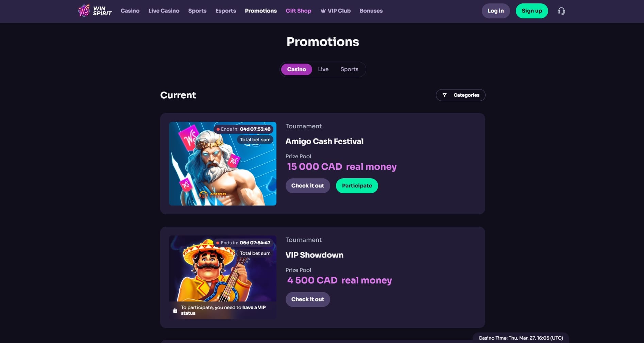Open the Live Casino menu item
The image size is (644, 343).
164,11
